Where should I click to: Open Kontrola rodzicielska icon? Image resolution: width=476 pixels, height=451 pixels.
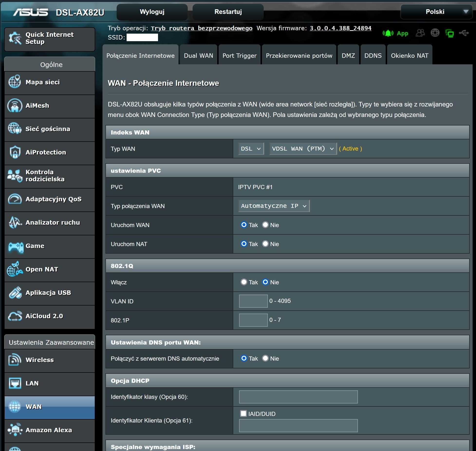15,175
